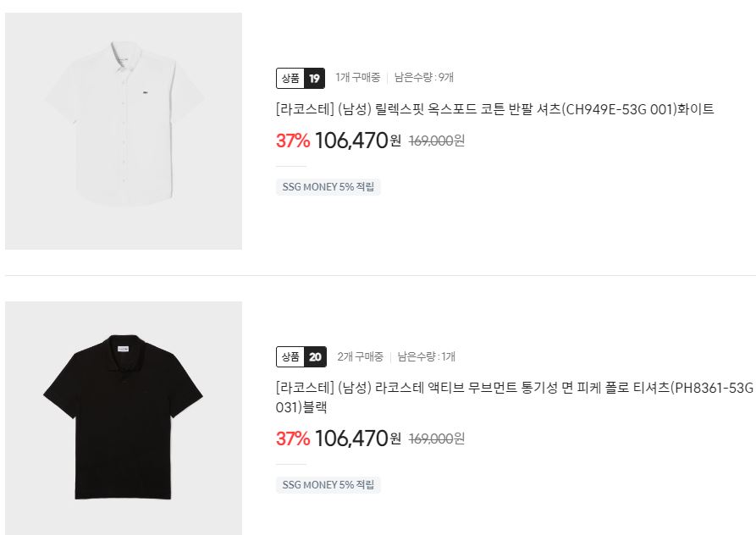Open the white Lacoste oxford shirt thumbnail
756x535 pixels.
[x=124, y=131]
